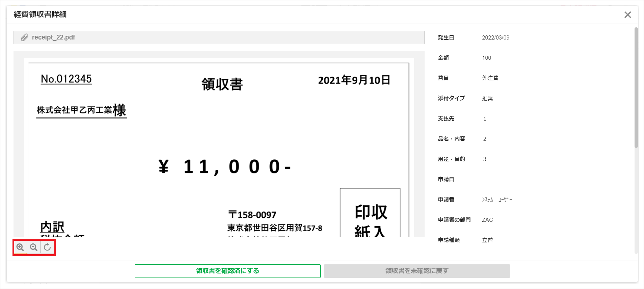Screen dimensions: 644x289
Task: Close the 経費領収書詳細 dialog
Action: pos(627,15)
